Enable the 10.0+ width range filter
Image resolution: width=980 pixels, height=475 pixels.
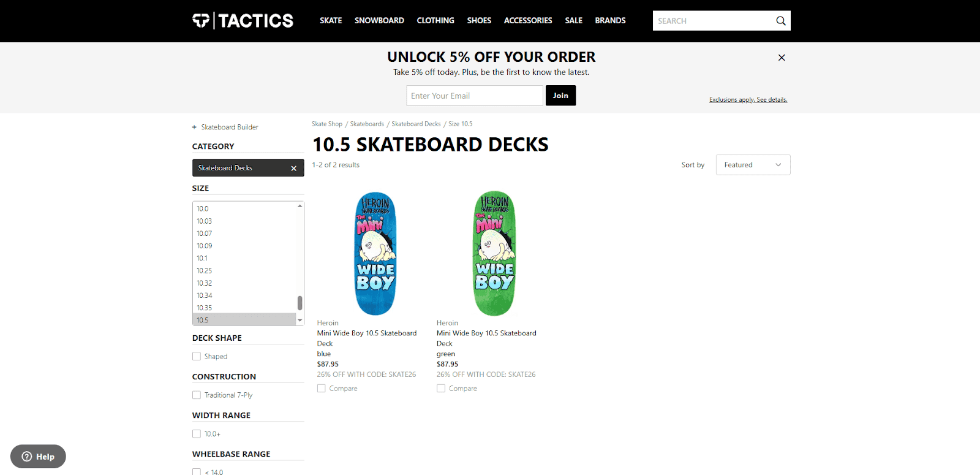point(196,433)
